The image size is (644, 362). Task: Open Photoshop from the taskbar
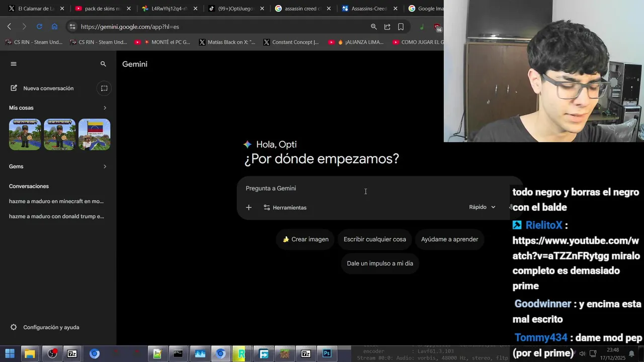[x=327, y=353]
